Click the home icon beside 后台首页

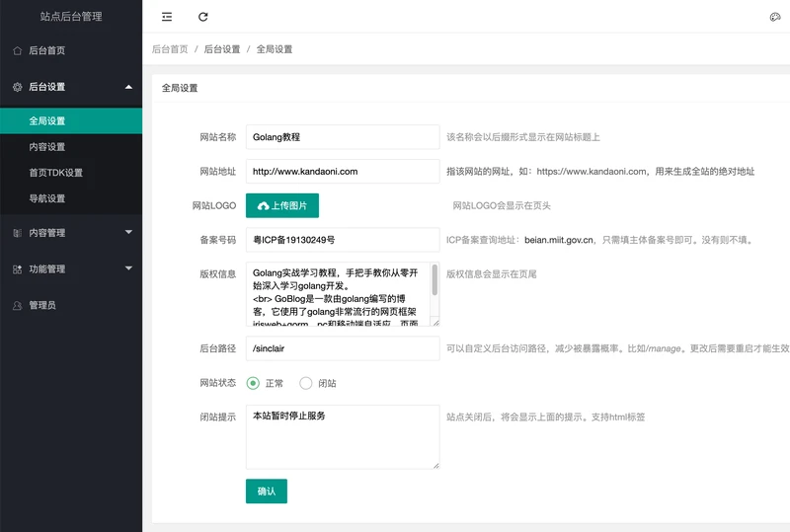pyautogui.click(x=18, y=50)
